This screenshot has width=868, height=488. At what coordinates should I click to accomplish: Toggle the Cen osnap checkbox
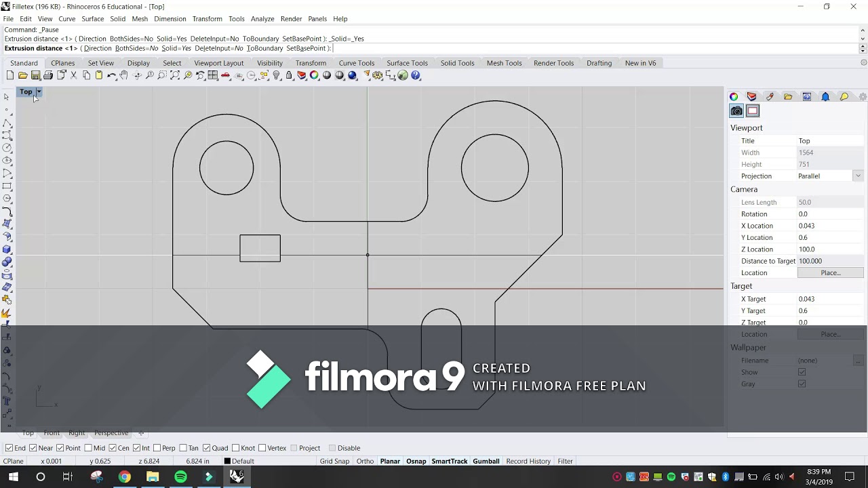(113, 448)
